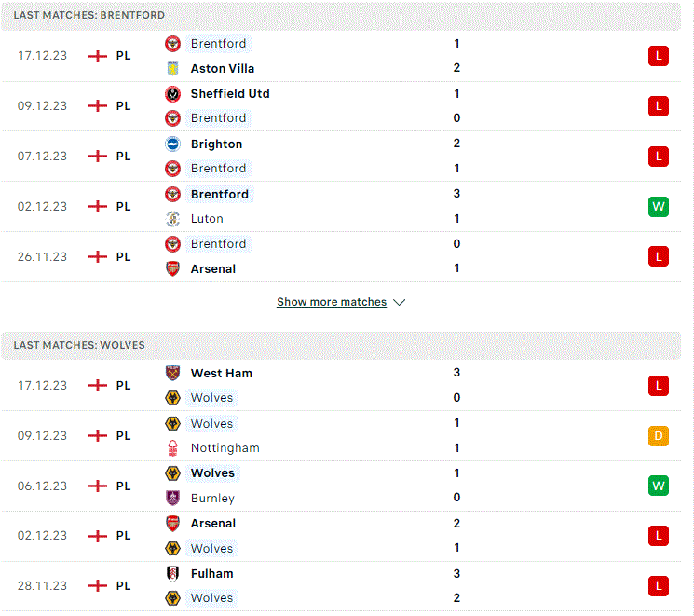
Task: Open the Arsenal team link in 26.11.23 match
Action: 213,268
